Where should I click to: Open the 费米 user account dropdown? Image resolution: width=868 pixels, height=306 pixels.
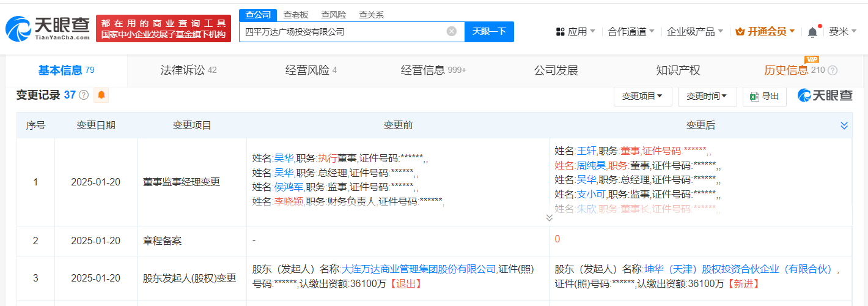[842, 32]
